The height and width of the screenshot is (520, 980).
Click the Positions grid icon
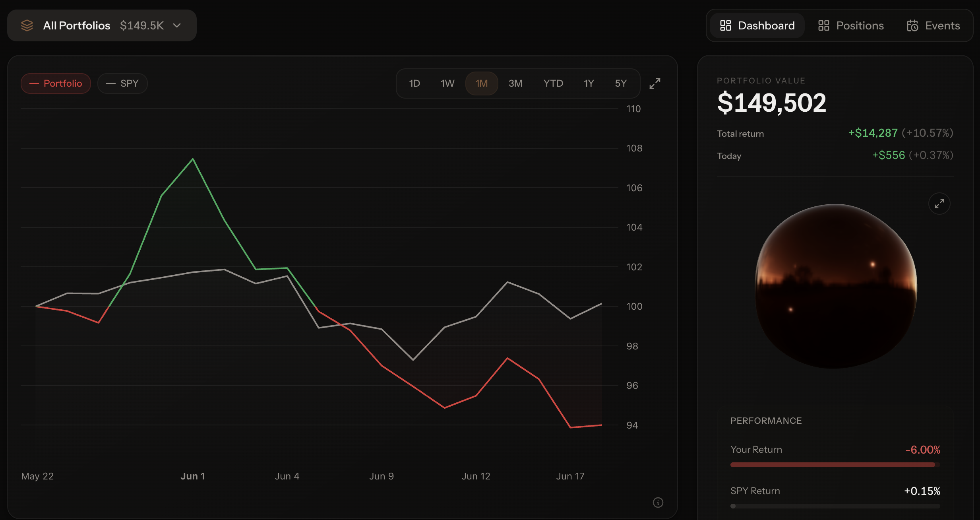pyautogui.click(x=824, y=25)
